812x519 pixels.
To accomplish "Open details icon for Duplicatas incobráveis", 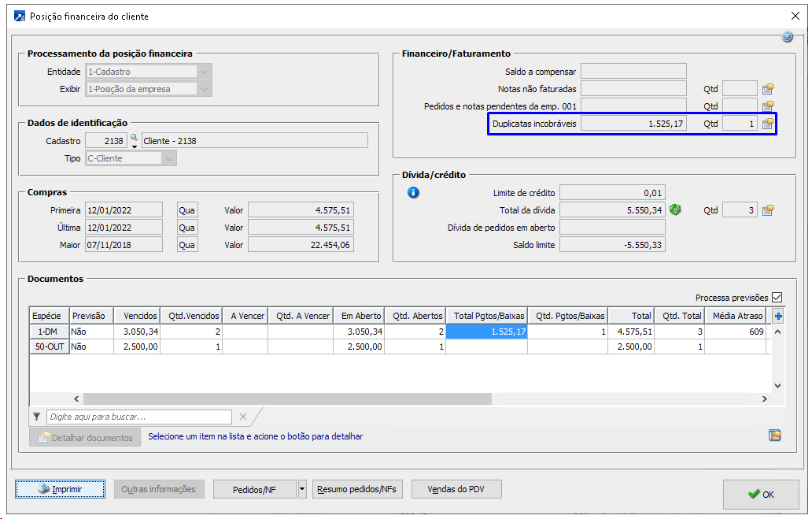I will [768, 124].
